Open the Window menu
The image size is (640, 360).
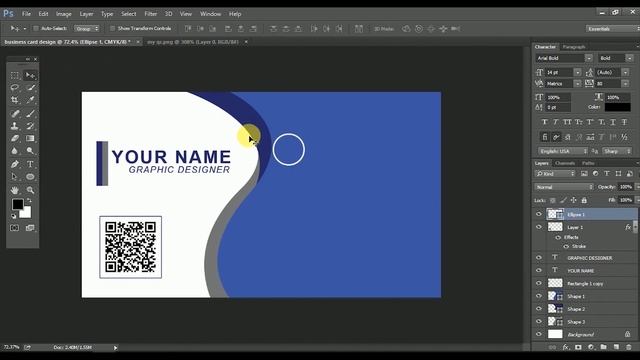tap(211, 14)
